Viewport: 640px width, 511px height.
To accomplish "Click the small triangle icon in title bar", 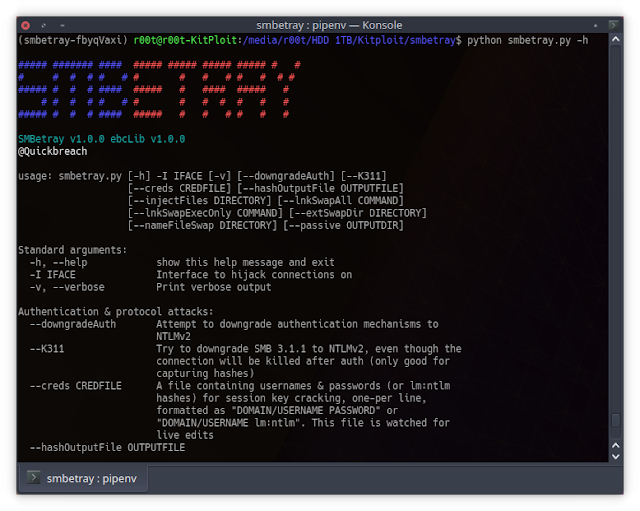I will (x=596, y=25).
